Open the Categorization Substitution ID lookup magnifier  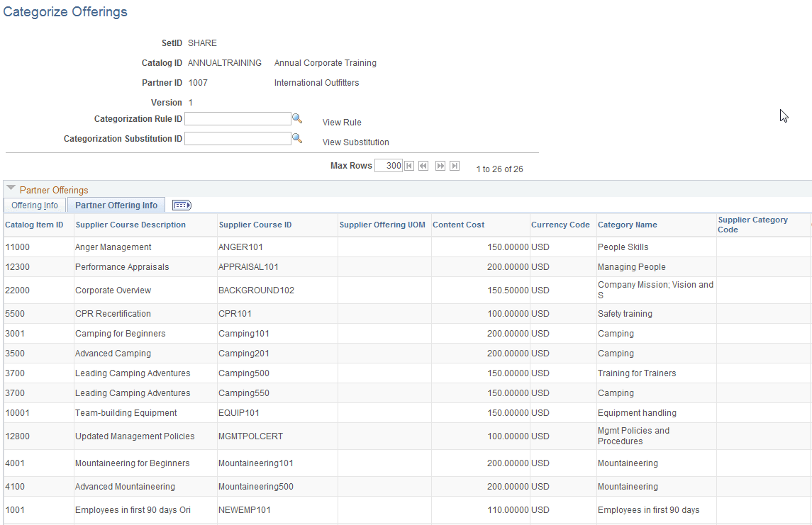297,138
